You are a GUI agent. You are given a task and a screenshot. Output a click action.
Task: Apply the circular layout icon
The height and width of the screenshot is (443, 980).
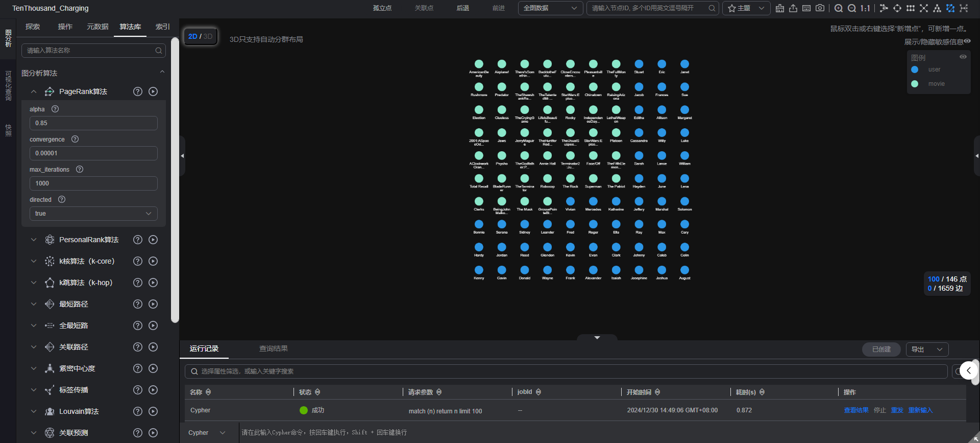click(897, 8)
